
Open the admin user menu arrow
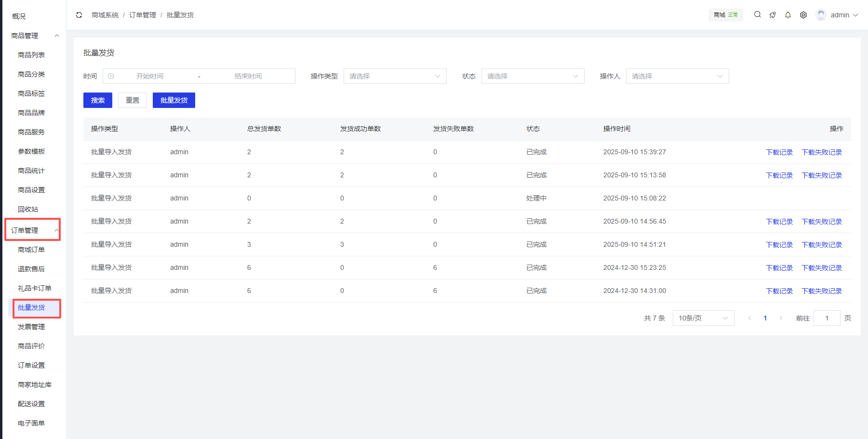pyautogui.click(x=856, y=15)
